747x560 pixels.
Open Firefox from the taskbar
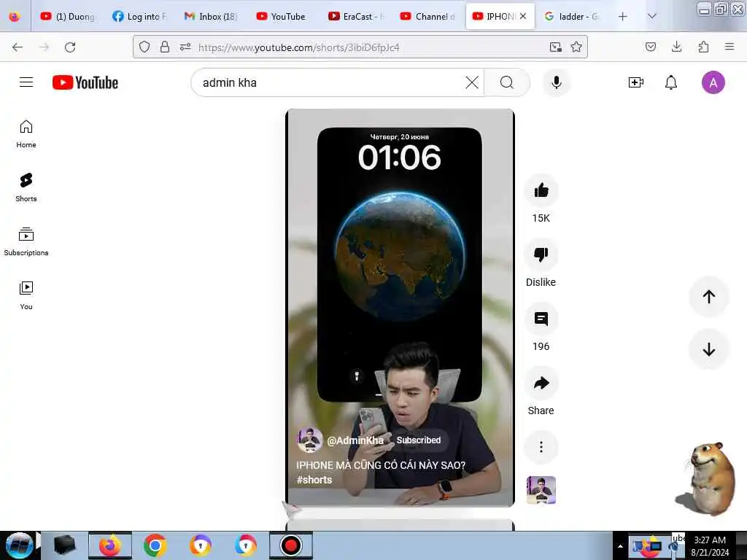pyautogui.click(x=109, y=545)
